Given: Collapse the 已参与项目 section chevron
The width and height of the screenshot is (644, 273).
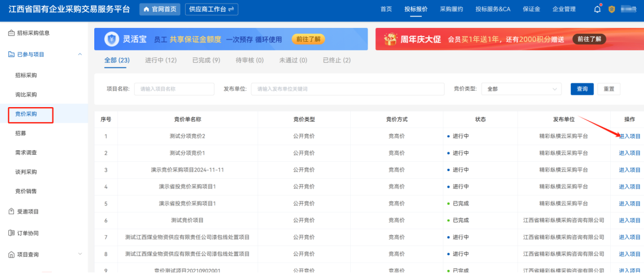Looking at the screenshot, I should [80, 54].
